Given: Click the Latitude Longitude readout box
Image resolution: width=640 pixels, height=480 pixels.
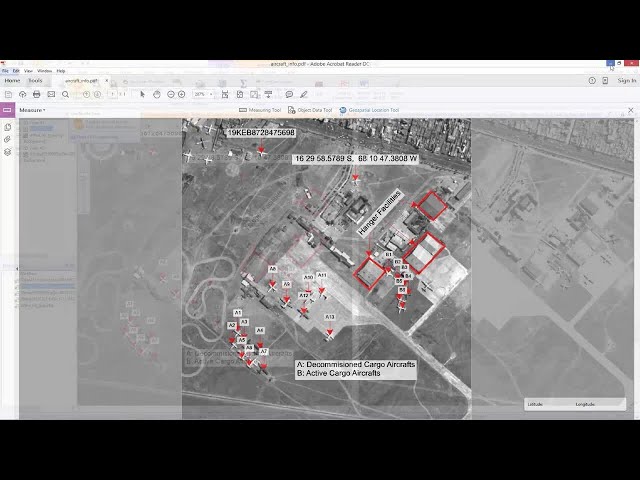Looking at the screenshot, I should 574,404.
